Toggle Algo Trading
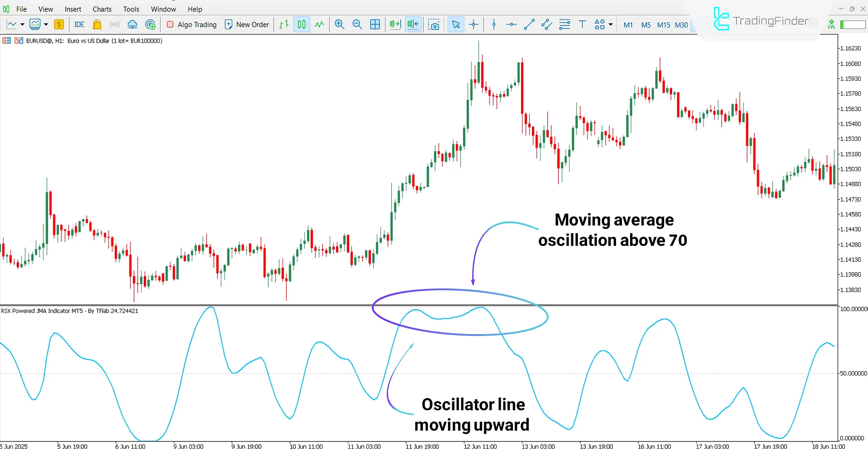 [x=191, y=24]
